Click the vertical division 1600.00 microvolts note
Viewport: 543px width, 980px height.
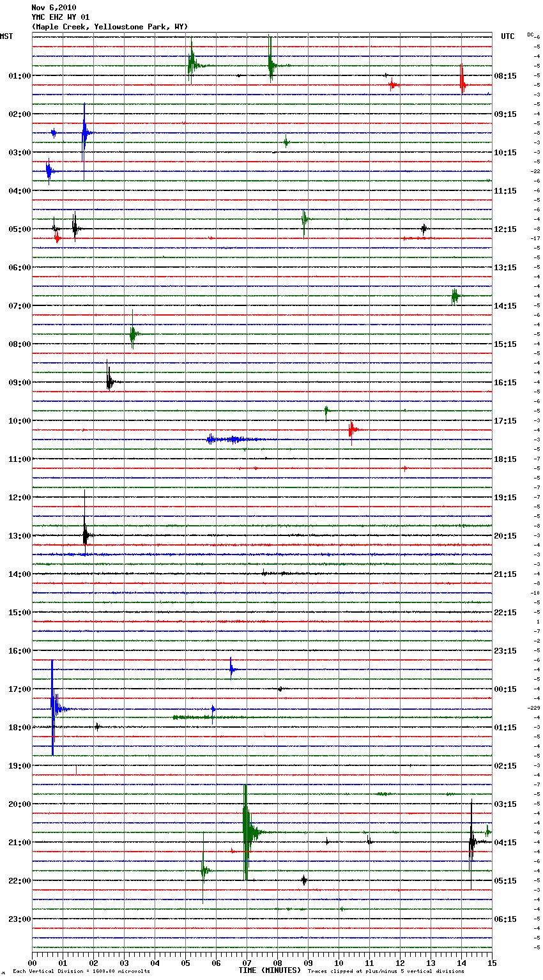[x=81, y=972]
